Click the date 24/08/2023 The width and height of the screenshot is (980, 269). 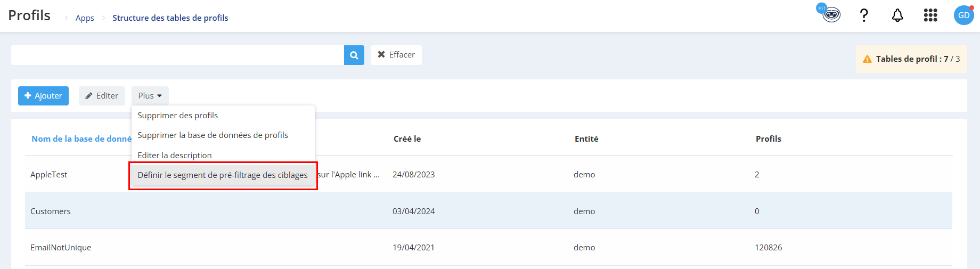(x=414, y=175)
